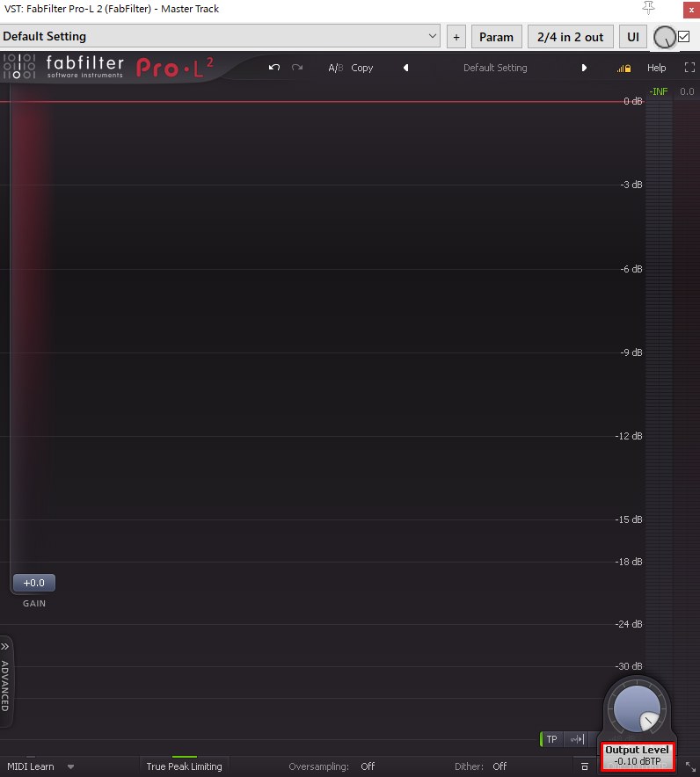Toggle True Peak Limiting
The image size is (700, 777).
click(x=185, y=766)
